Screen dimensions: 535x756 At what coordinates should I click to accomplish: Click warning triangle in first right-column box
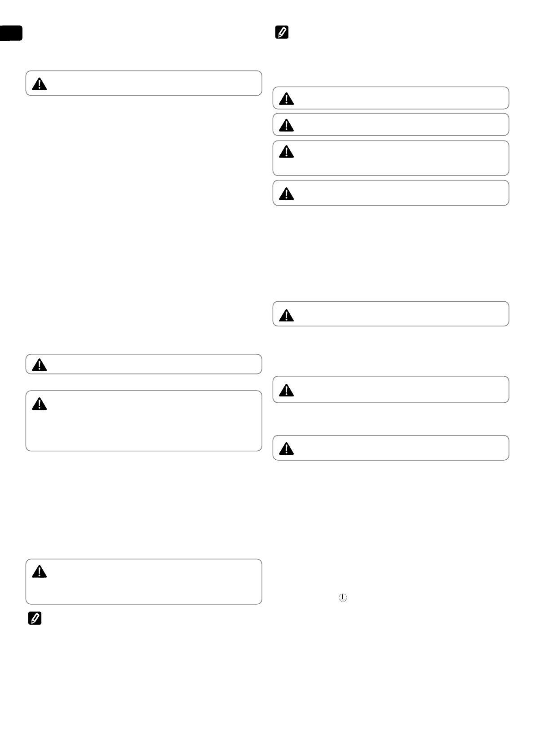[287, 99]
